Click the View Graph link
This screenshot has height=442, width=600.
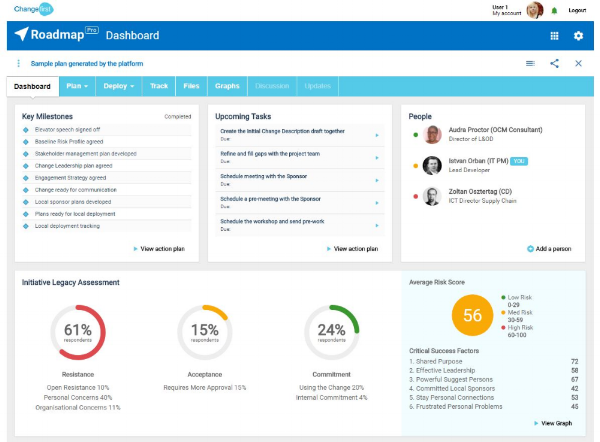pos(555,423)
